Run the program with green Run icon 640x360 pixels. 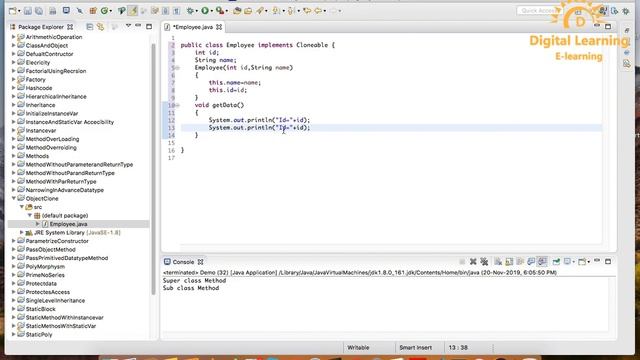[x=205, y=11]
